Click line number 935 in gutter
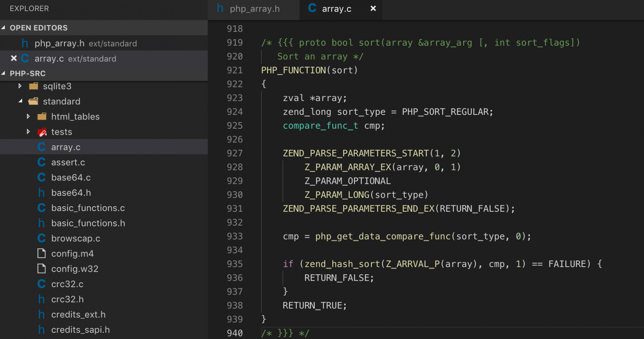Viewport: 644px width, 339px height. pos(235,264)
